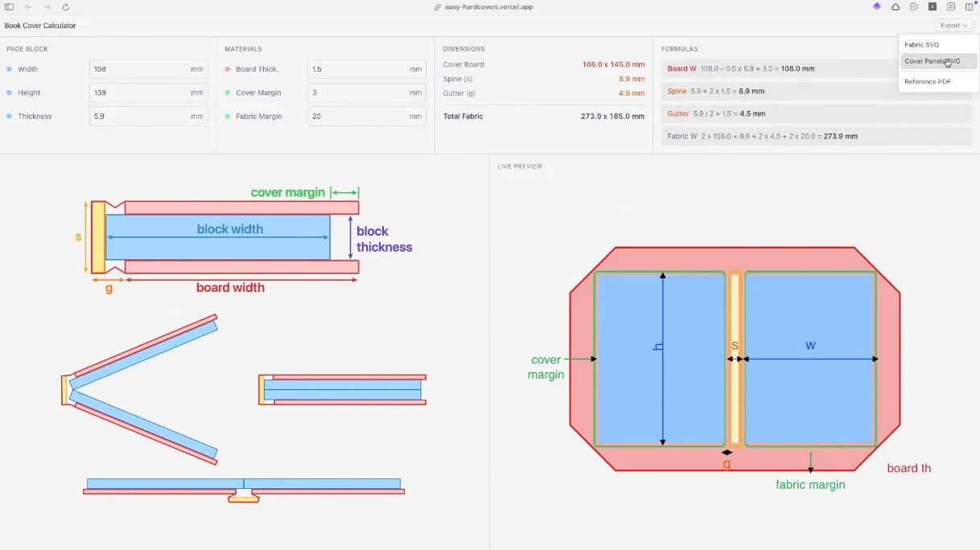Image resolution: width=980 pixels, height=550 pixels.
Task: Click the browser forward arrow
Action: (x=47, y=6)
